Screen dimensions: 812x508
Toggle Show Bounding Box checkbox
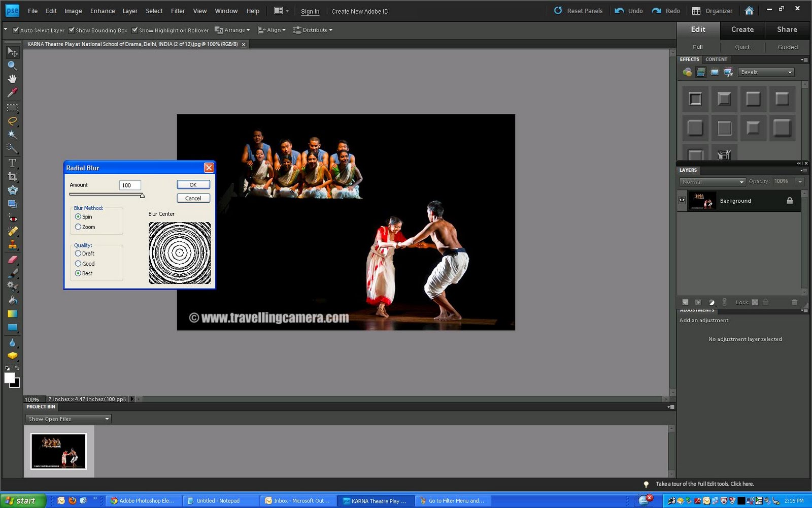click(72, 30)
